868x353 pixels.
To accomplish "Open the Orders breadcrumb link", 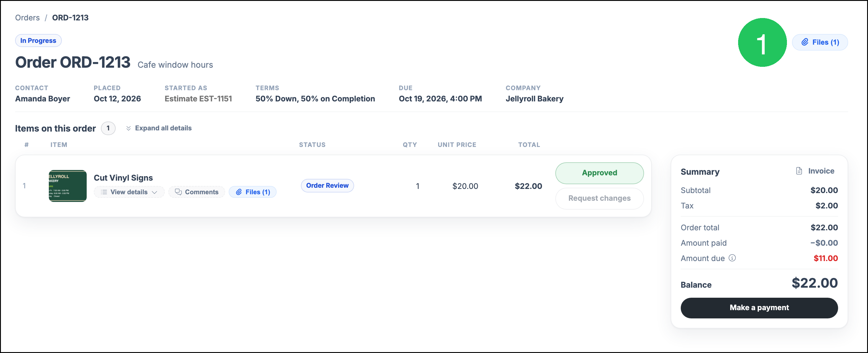I will point(27,17).
